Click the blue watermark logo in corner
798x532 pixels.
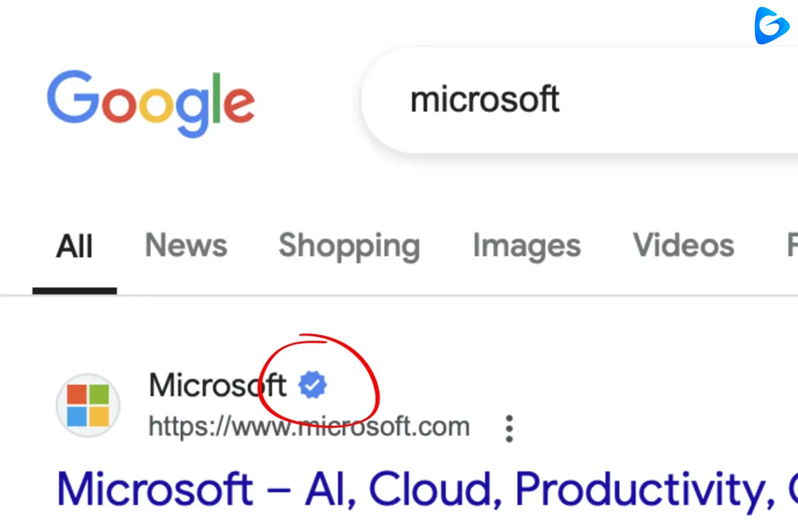coord(771,26)
